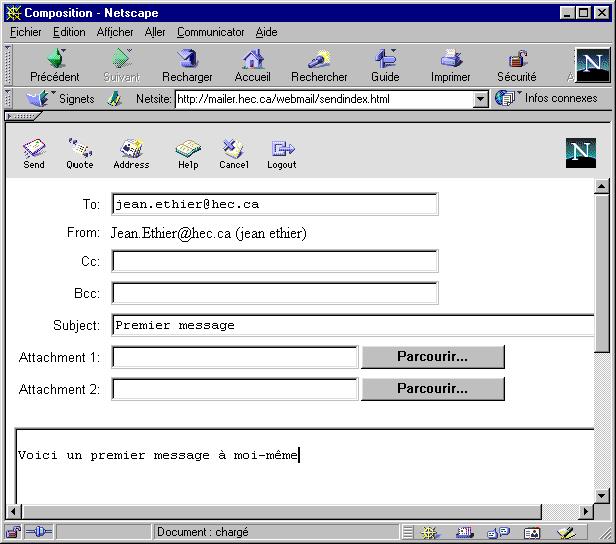Open Navigator from status bar component icon
This screenshot has width=616, height=544.
430,533
